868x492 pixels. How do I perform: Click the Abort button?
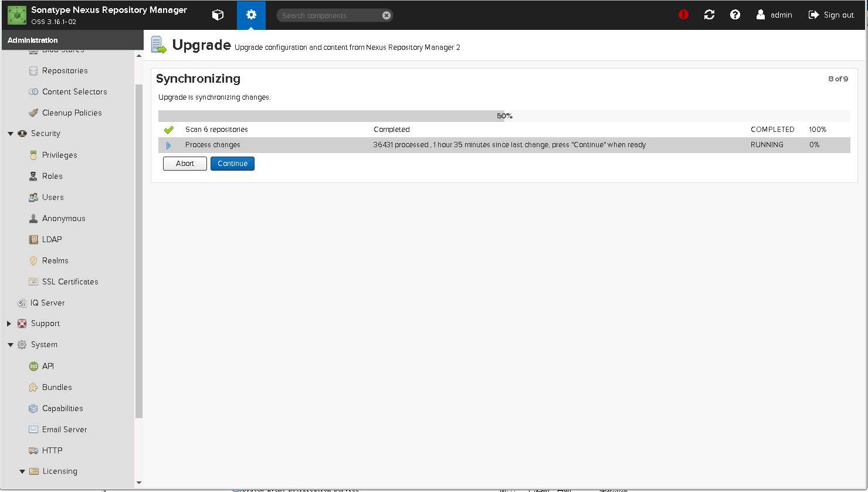(x=185, y=164)
